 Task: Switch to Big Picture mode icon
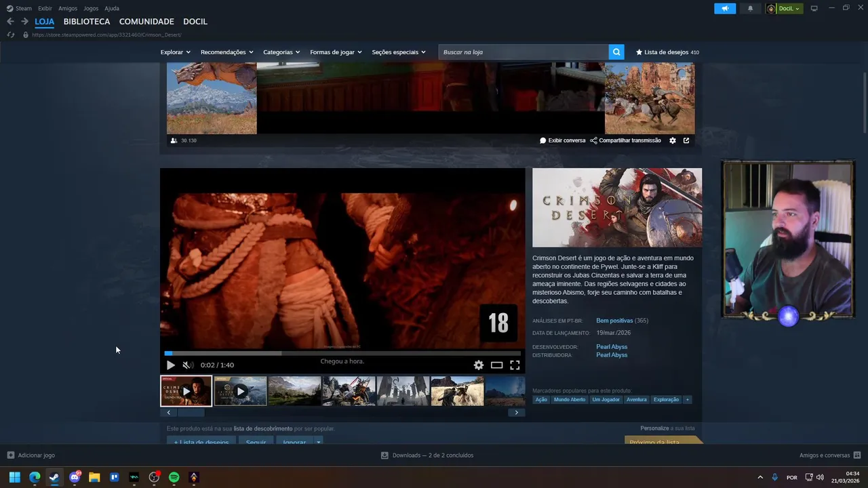pos(814,9)
